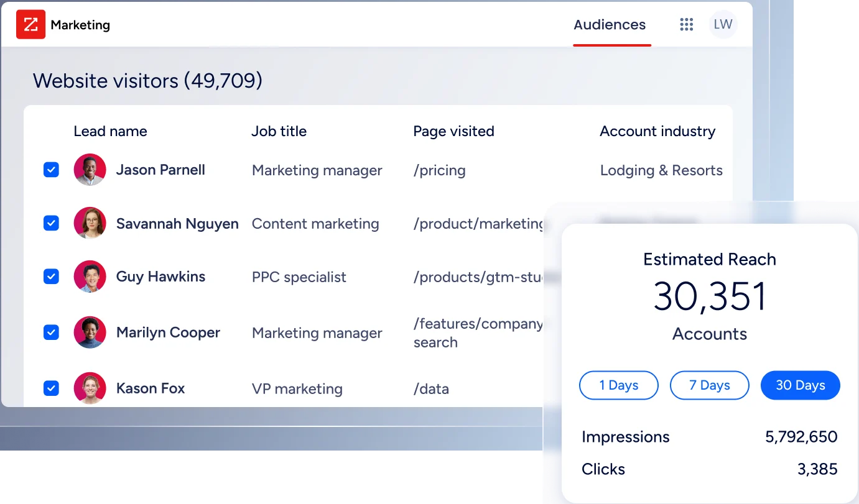Screen dimensions: 859x504
Task: Click the VP marketing job title
Action: point(297,389)
